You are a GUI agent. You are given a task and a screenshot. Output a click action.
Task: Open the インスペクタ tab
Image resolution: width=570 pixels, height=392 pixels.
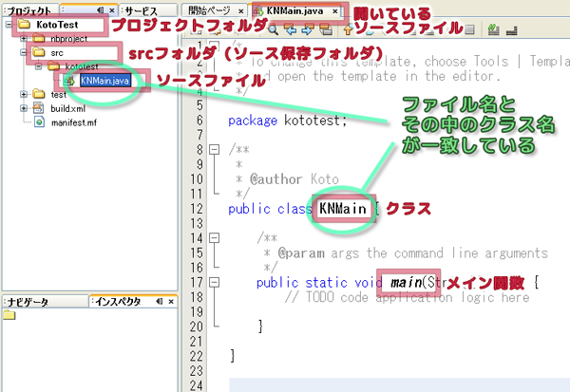114,301
